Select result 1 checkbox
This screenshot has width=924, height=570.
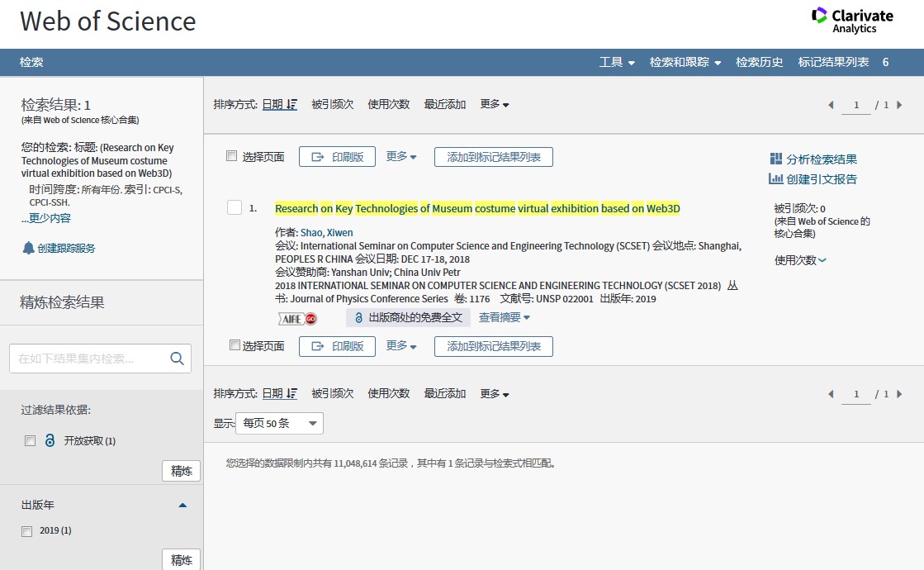[235, 207]
